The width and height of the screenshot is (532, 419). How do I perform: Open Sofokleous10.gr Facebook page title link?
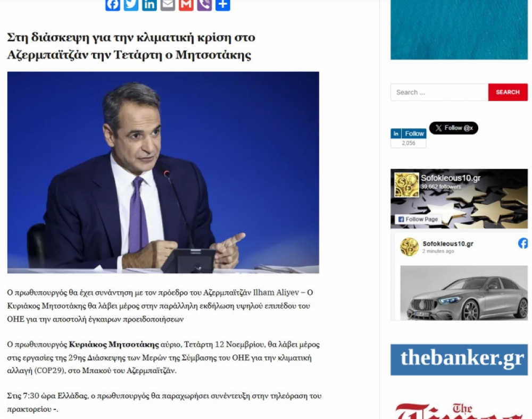pyautogui.click(x=451, y=178)
